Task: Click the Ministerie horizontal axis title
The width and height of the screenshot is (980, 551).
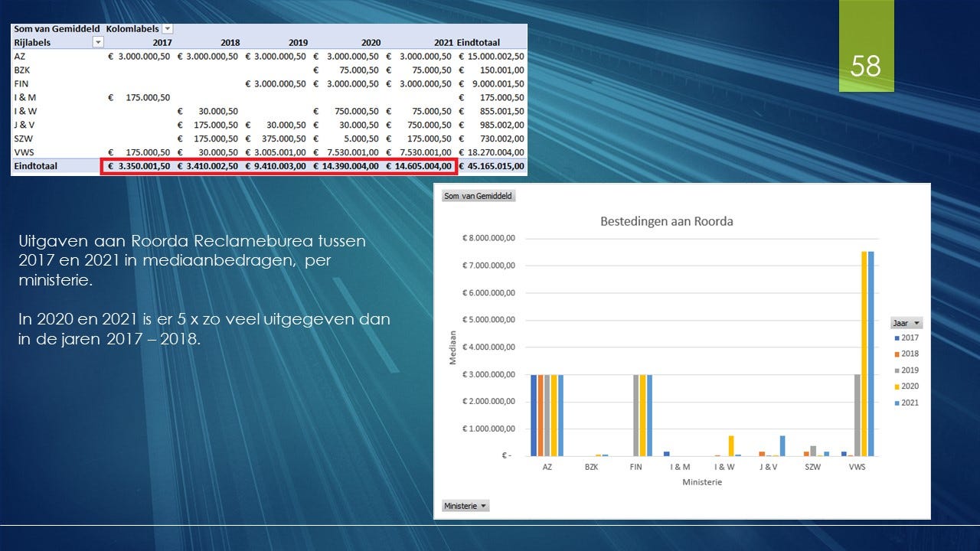Action: (703, 482)
